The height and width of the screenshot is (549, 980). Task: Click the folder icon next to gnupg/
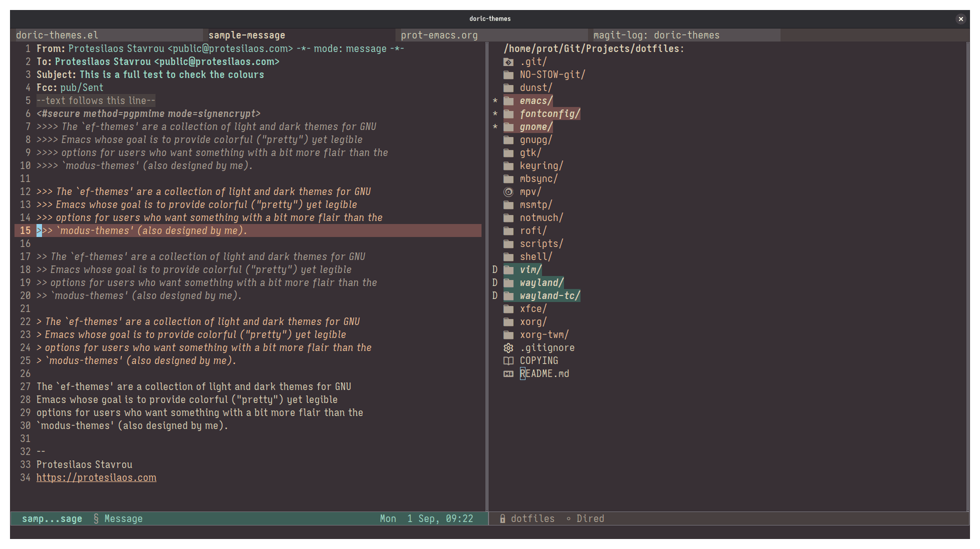pyautogui.click(x=508, y=140)
